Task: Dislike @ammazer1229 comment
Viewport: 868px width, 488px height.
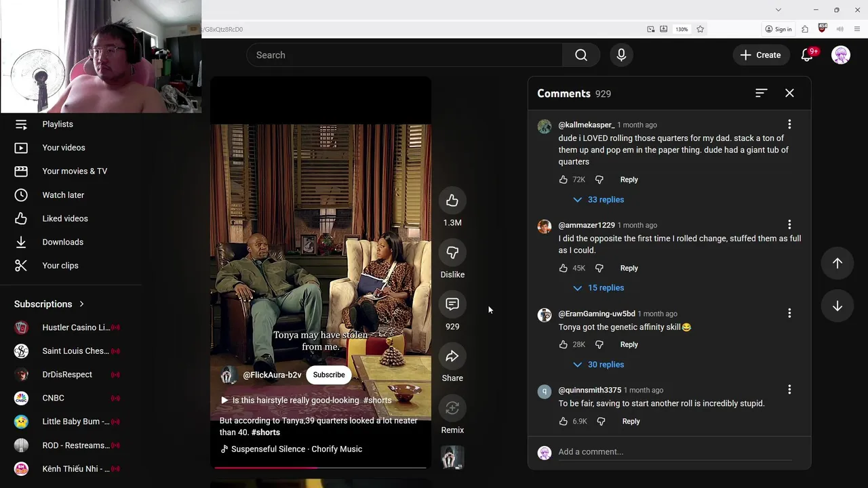Action: pos(599,268)
